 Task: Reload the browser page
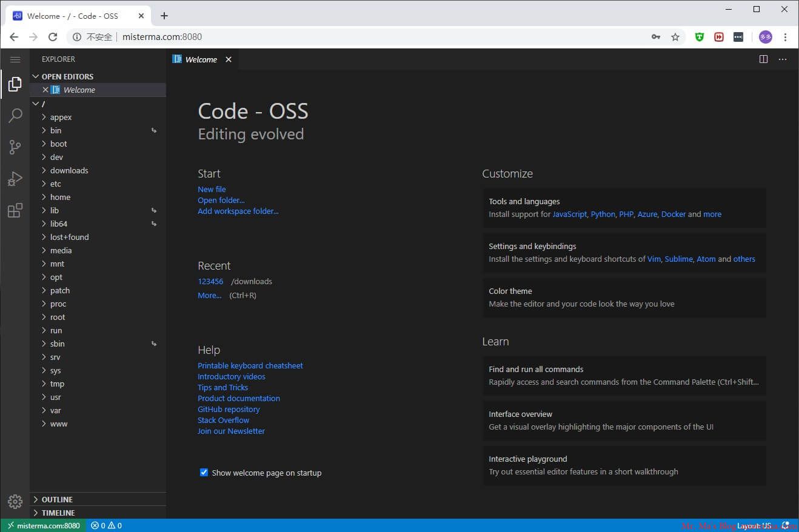(x=53, y=37)
